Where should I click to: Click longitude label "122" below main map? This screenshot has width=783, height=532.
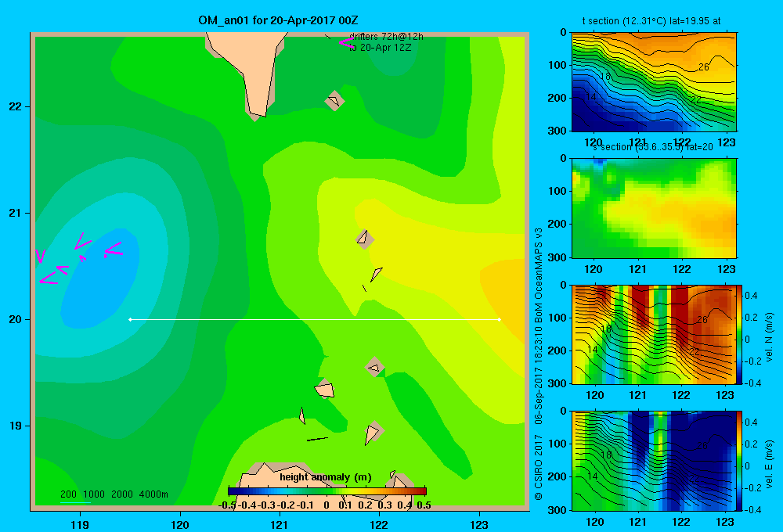coord(379,524)
